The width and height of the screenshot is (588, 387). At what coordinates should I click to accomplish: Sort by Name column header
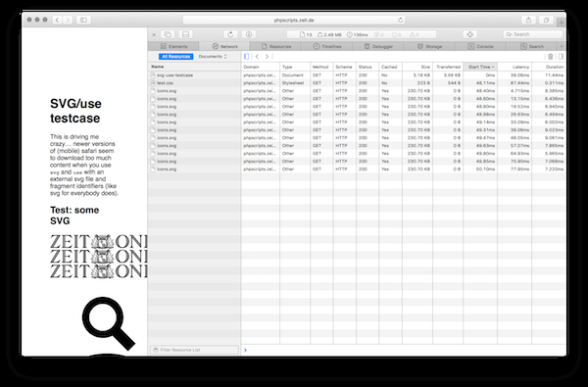[x=194, y=67]
